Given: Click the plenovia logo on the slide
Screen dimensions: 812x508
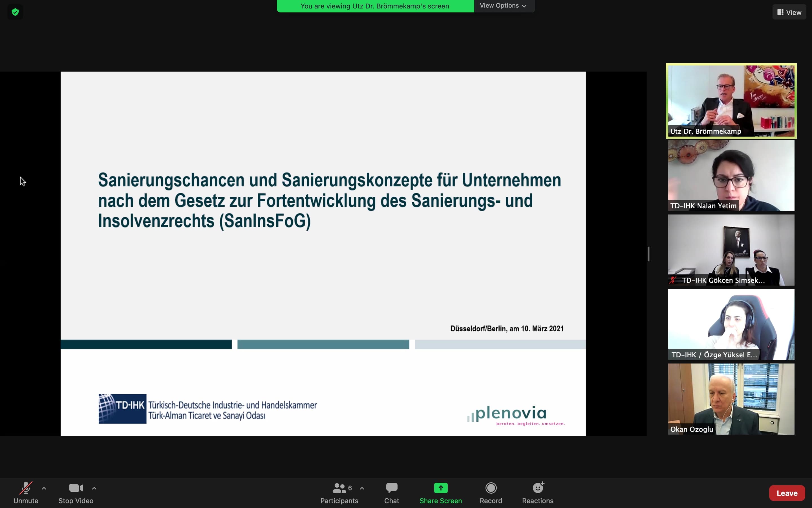Looking at the screenshot, I should point(516,416).
